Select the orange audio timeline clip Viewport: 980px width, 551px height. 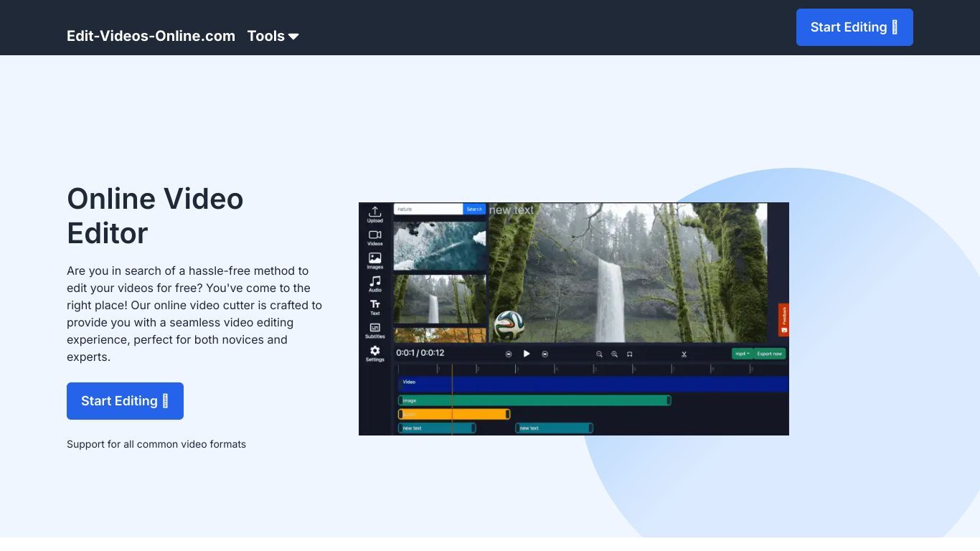click(454, 414)
